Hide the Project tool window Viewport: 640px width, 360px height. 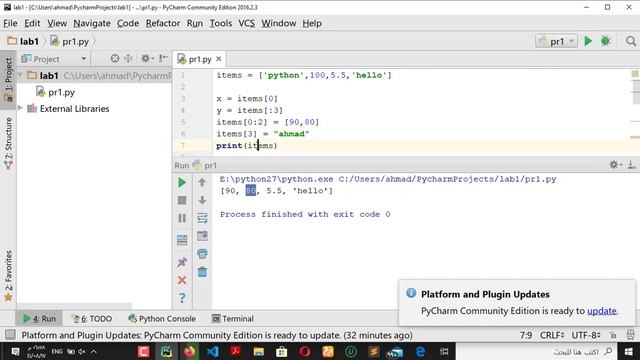tap(163, 59)
